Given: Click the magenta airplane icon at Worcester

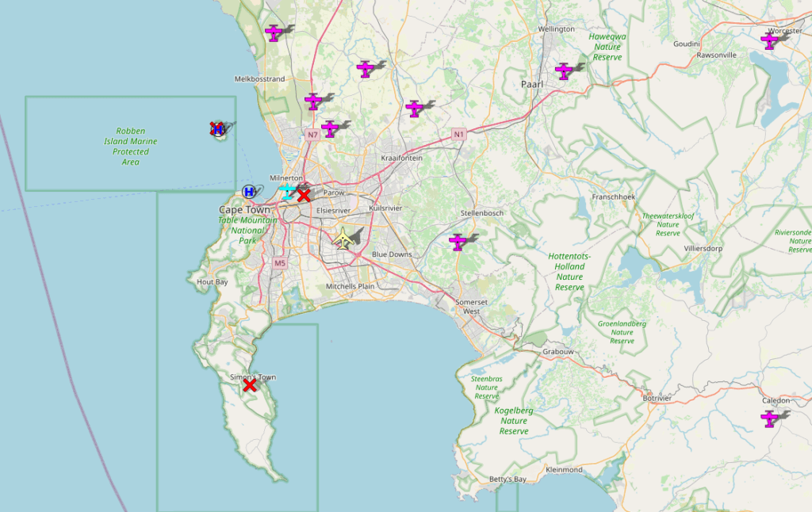Looking at the screenshot, I should click(x=769, y=40).
